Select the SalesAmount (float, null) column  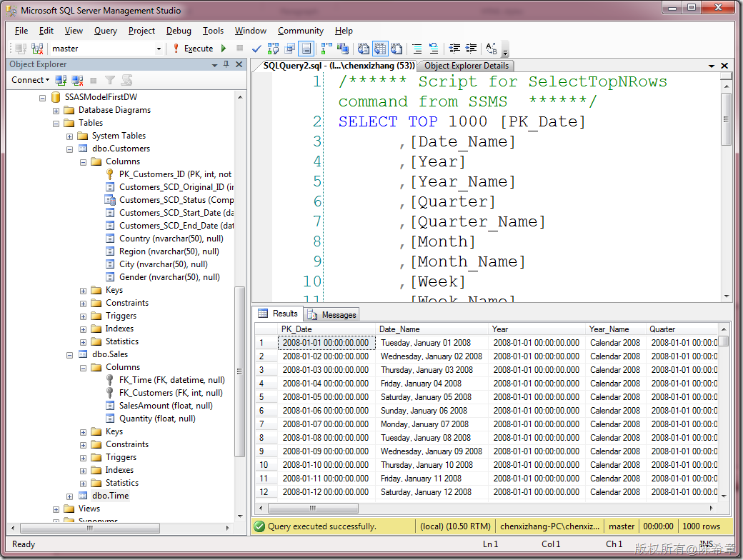(166, 406)
